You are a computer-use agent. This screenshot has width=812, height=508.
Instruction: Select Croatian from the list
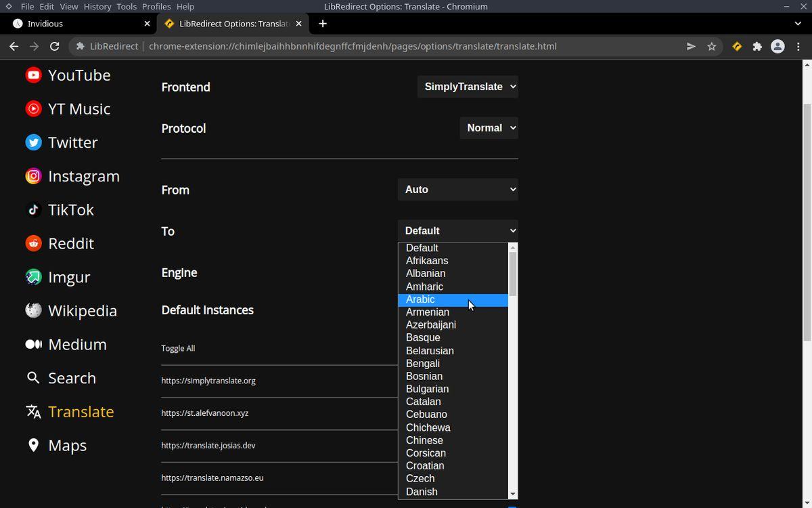[x=453, y=466]
